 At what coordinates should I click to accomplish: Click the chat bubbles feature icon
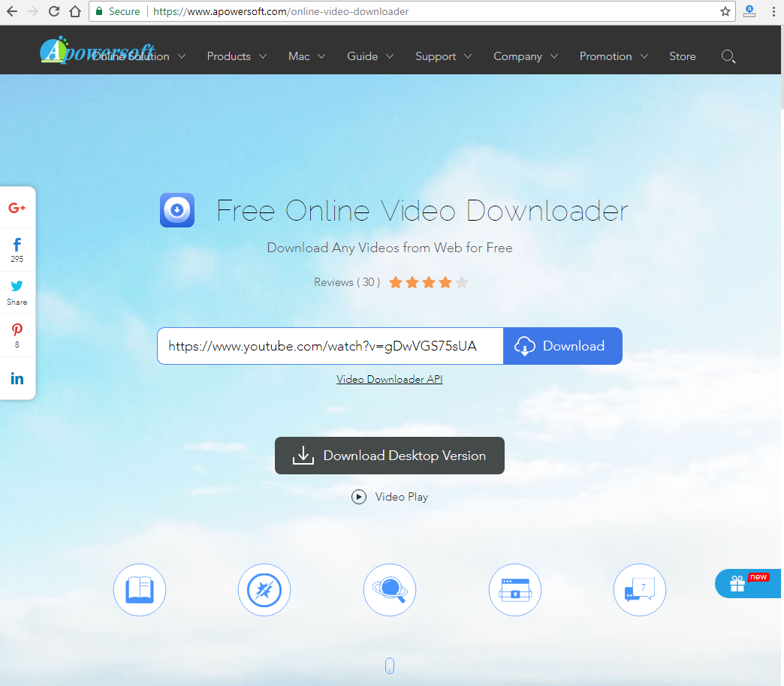coord(640,590)
